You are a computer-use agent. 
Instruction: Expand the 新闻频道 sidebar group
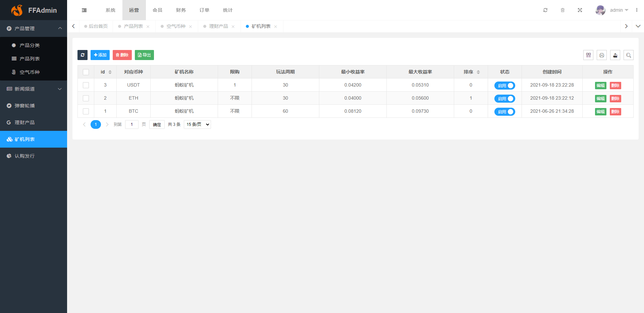(34, 89)
